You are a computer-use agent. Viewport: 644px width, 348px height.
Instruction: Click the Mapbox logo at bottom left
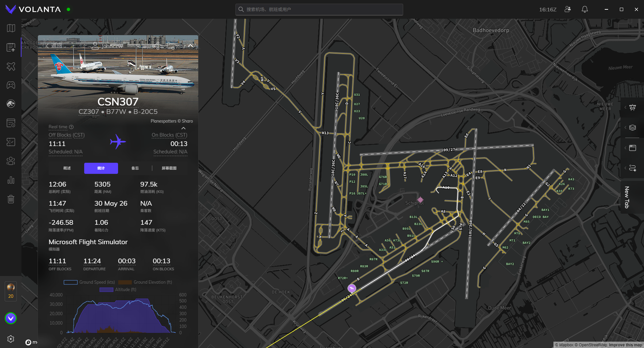pos(31,342)
